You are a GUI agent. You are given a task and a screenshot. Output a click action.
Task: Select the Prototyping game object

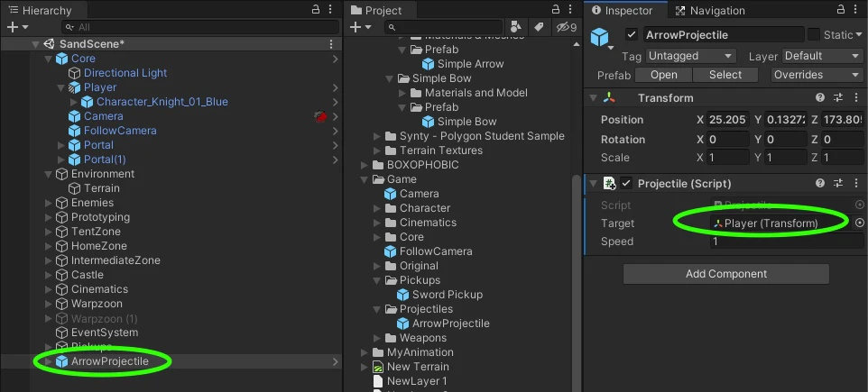pyautogui.click(x=100, y=217)
